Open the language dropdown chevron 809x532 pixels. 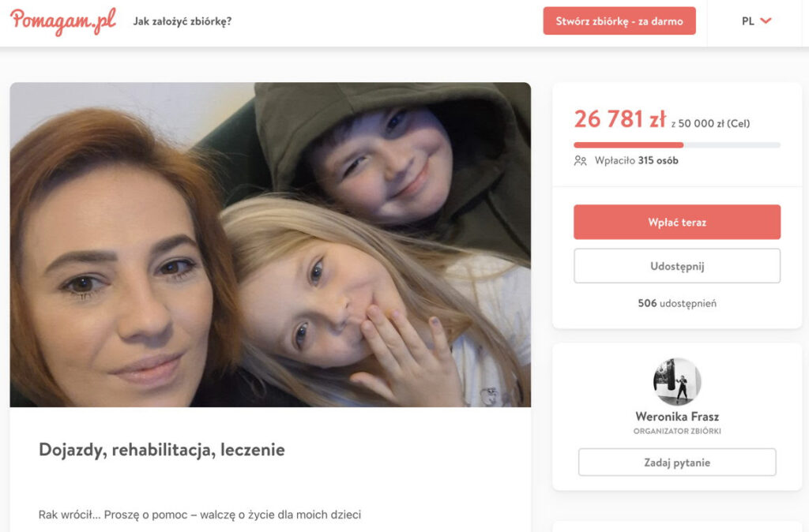coord(766,21)
